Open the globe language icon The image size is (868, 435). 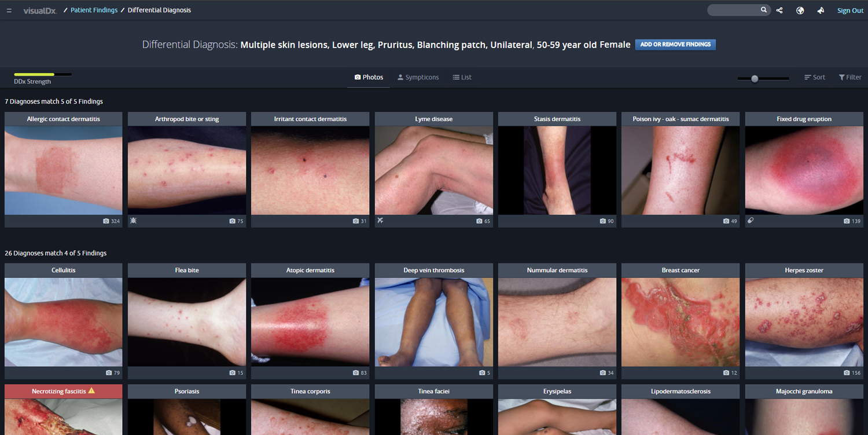tap(800, 10)
